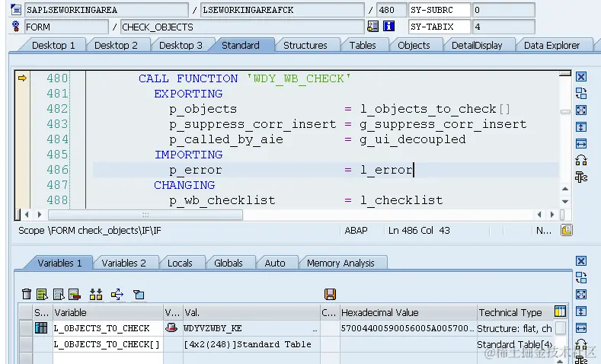Click the delete row icon in variables toolbar
The height and width of the screenshot is (364, 601).
[75, 294]
